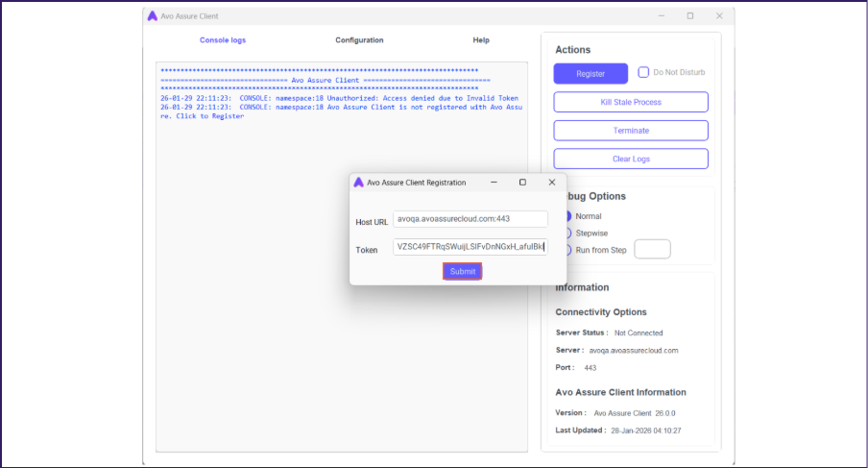
Task: Go to the Help tab
Action: (481, 40)
